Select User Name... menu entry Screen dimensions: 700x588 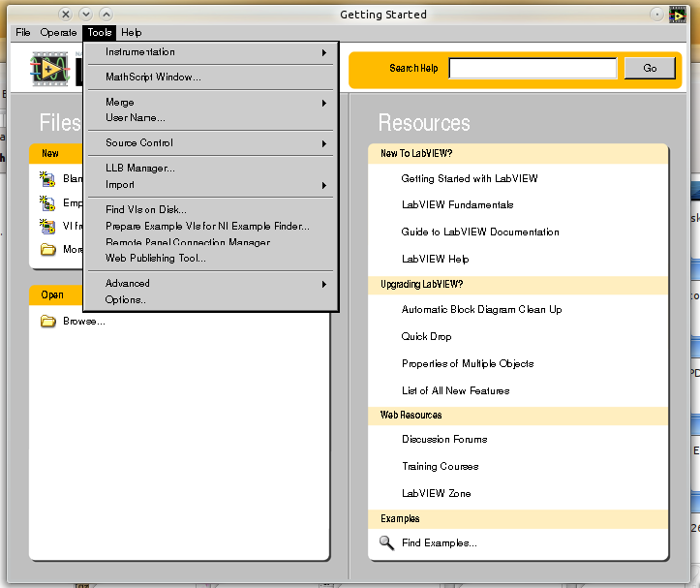(x=210, y=117)
